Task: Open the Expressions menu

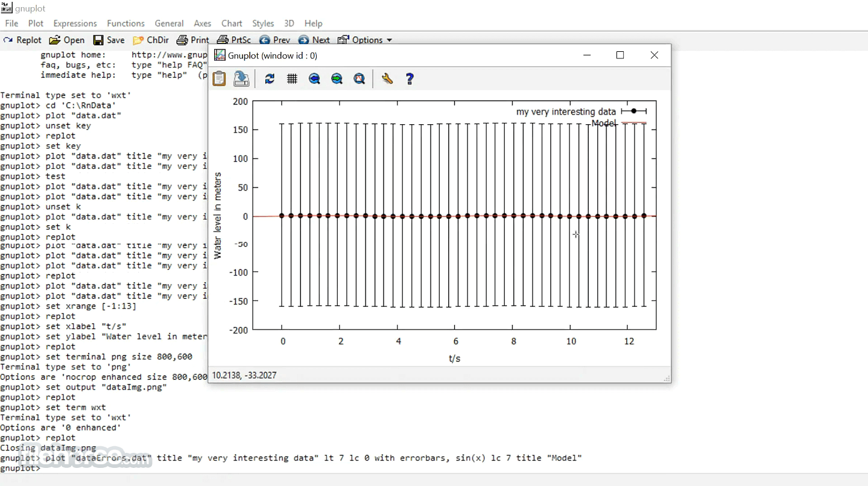Action: click(x=75, y=24)
